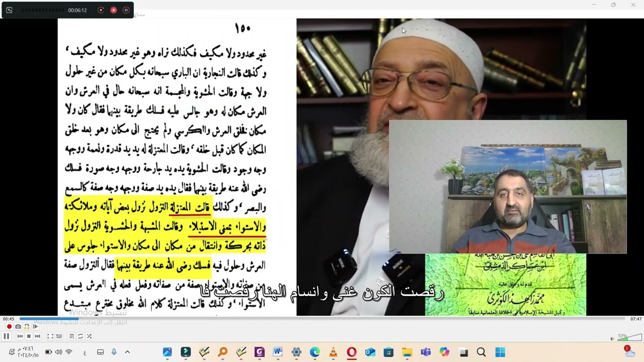Step forward frame by frame in VLC
The width and height of the screenshot is (644, 362).
pyautogui.click(x=35, y=327)
